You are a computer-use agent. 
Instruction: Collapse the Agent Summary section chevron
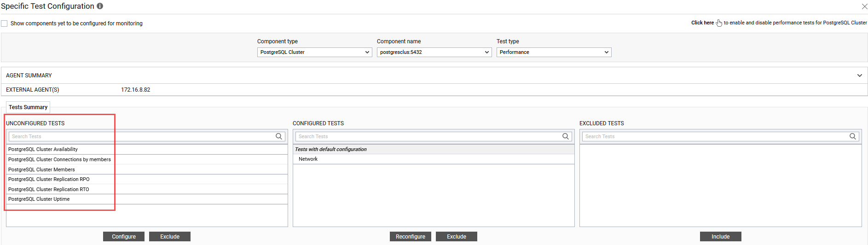[x=859, y=76]
